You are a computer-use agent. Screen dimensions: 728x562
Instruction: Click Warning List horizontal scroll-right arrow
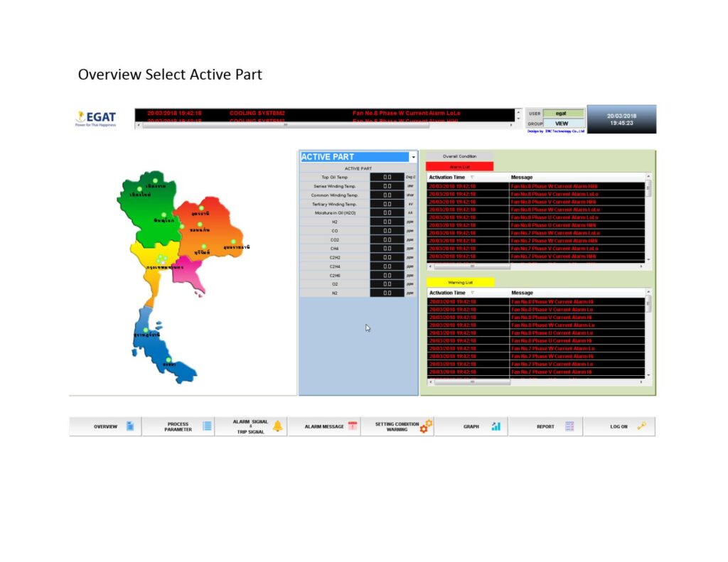[641, 382]
